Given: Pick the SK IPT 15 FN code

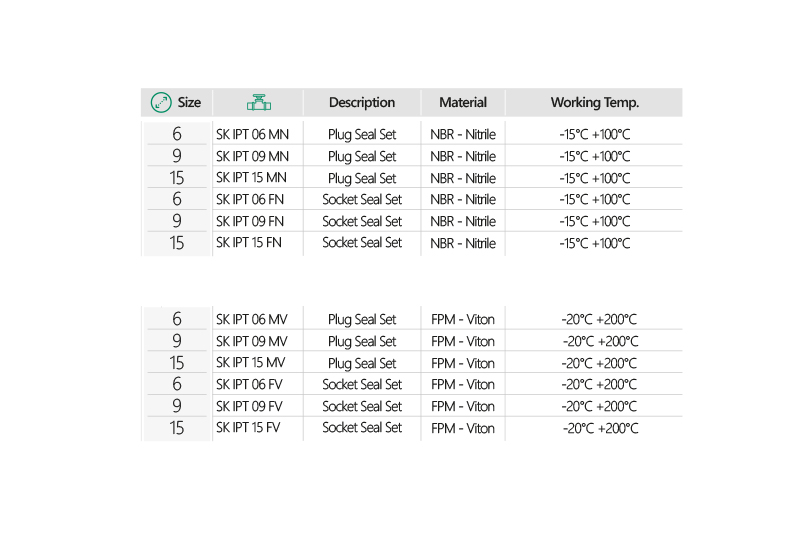Looking at the screenshot, I should [251, 242].
